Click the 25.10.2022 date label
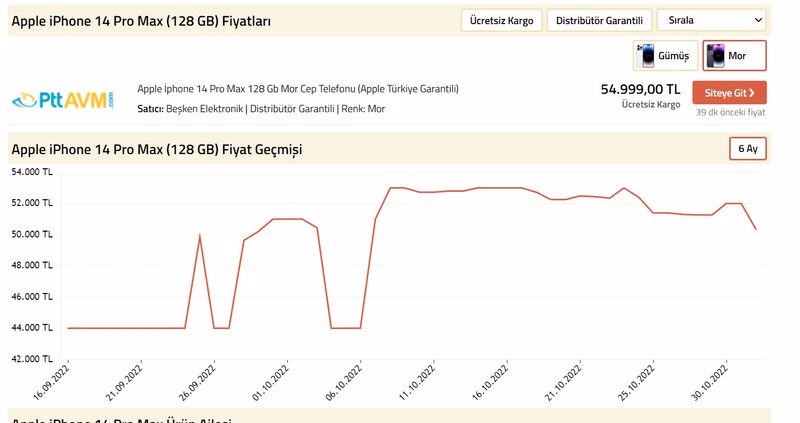Viewport: 800px width, 423px height. tap(637, 383)
